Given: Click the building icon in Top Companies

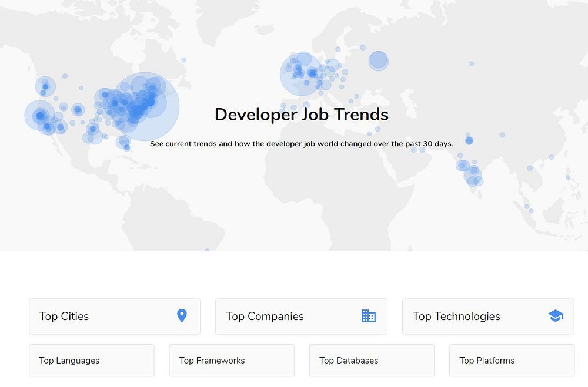Looking at the screenshot, I should (x=369, y=316).
